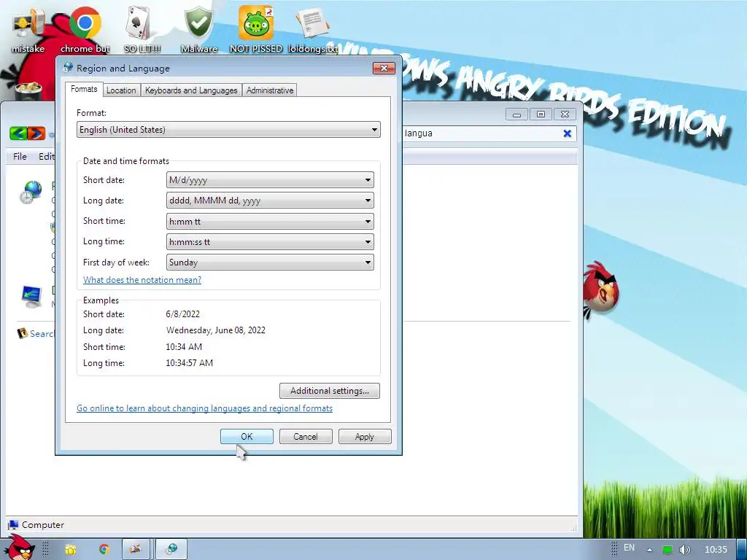The width and height of the screenshot is (747, 560).
Task: Close the Region and Language dialog
Action: click(x=384, y=68)
